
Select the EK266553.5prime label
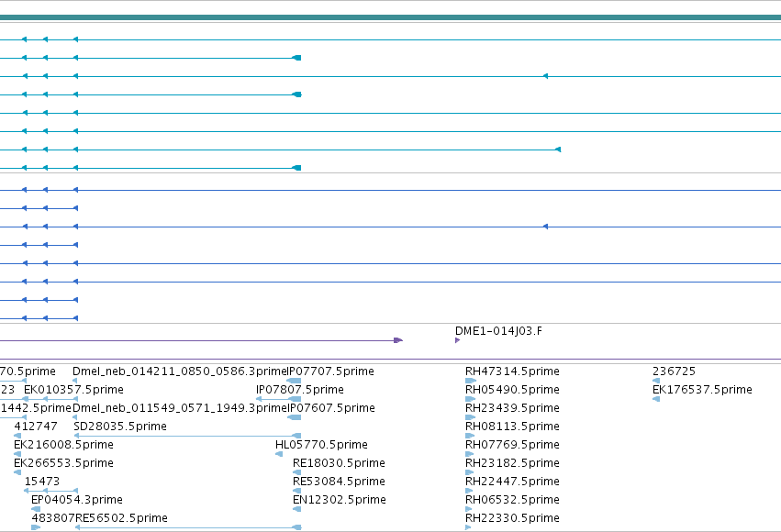coord(63,463)
